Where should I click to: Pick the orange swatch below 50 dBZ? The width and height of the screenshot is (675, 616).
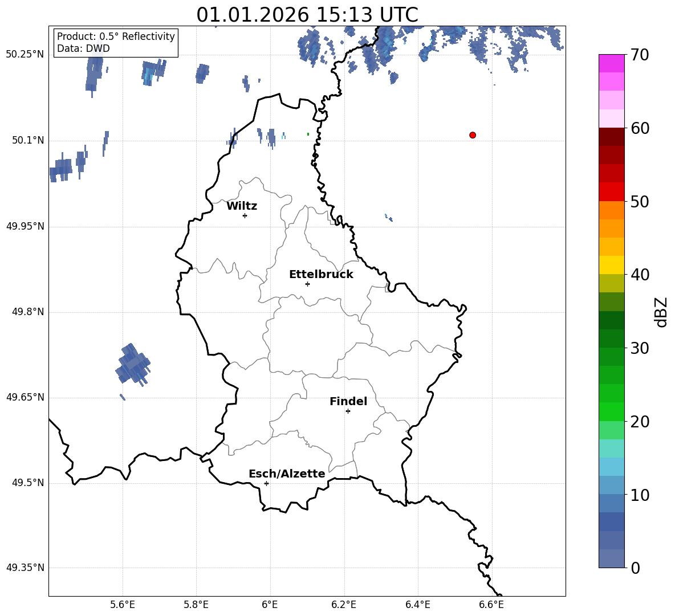(611, 210)
